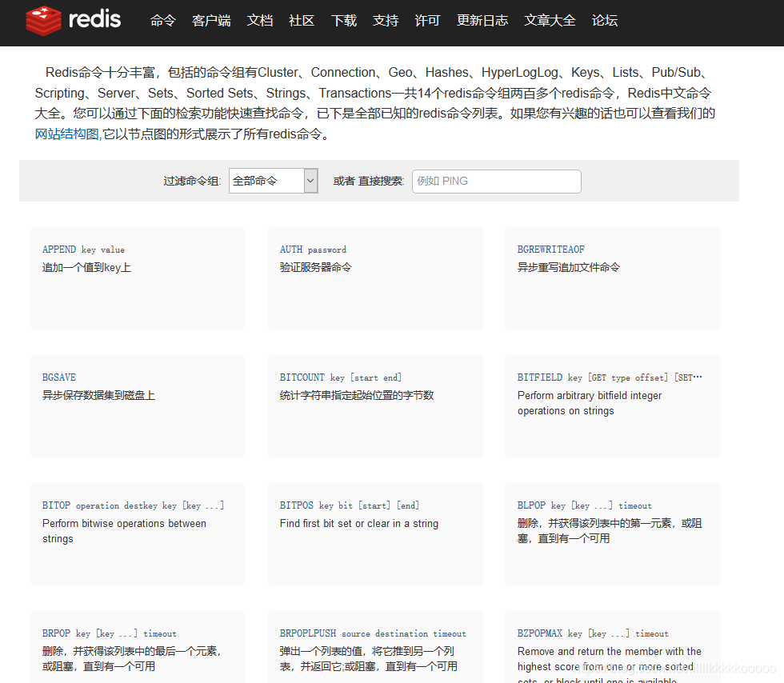Viewport: 784px width, 683px height.
Task: Open the BLPOP command link
Action: click(531, 505)
